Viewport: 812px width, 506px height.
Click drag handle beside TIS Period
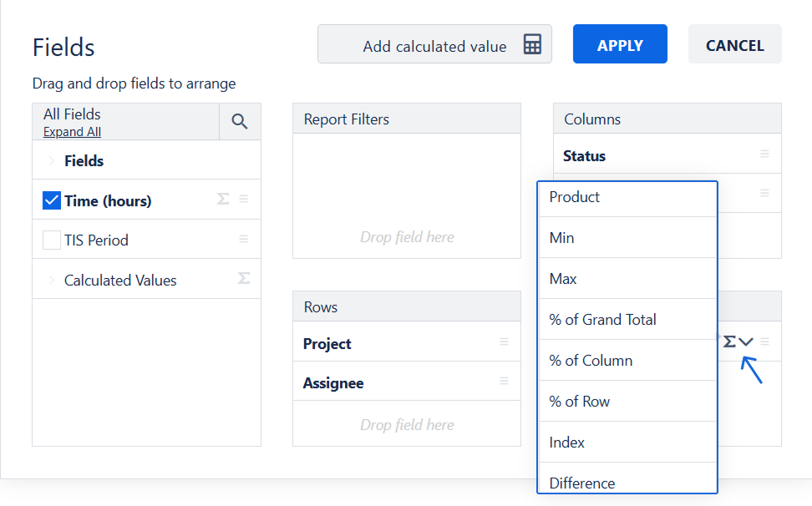point(243,239)
